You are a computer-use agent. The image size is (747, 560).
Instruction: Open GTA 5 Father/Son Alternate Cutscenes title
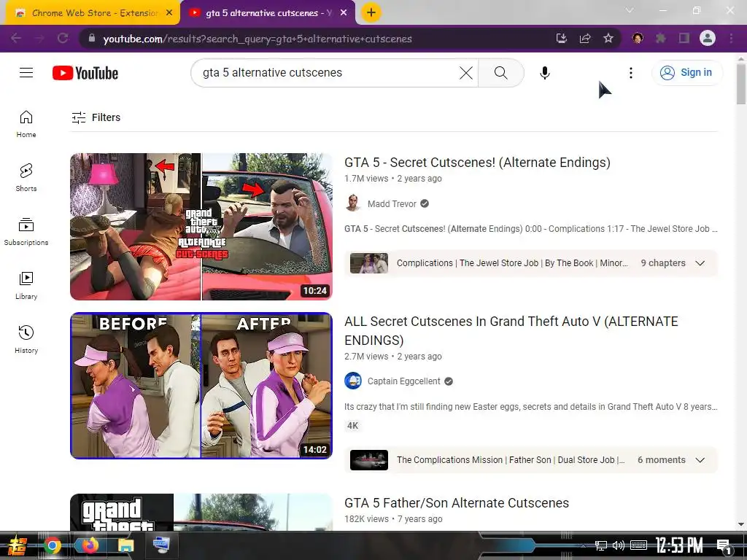pos(457,503)
